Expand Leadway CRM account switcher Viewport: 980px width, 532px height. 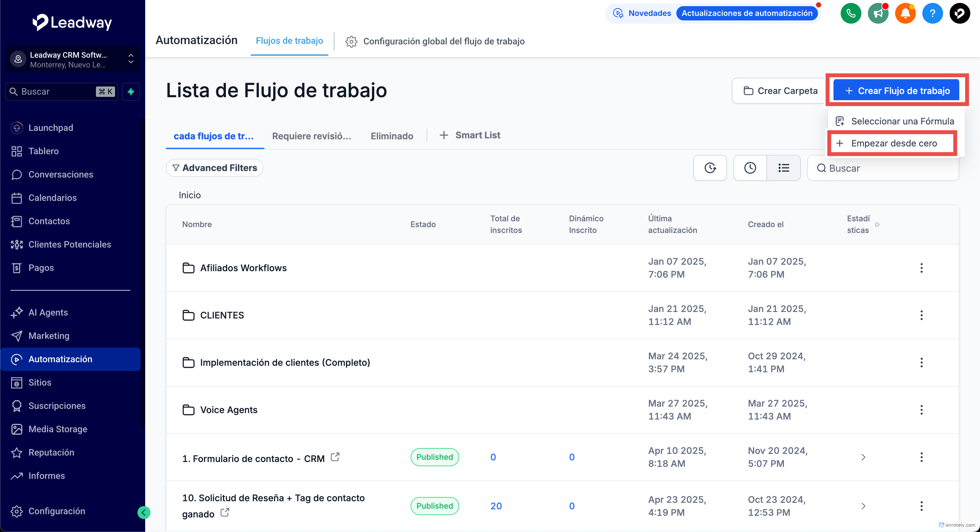[131, 59]
